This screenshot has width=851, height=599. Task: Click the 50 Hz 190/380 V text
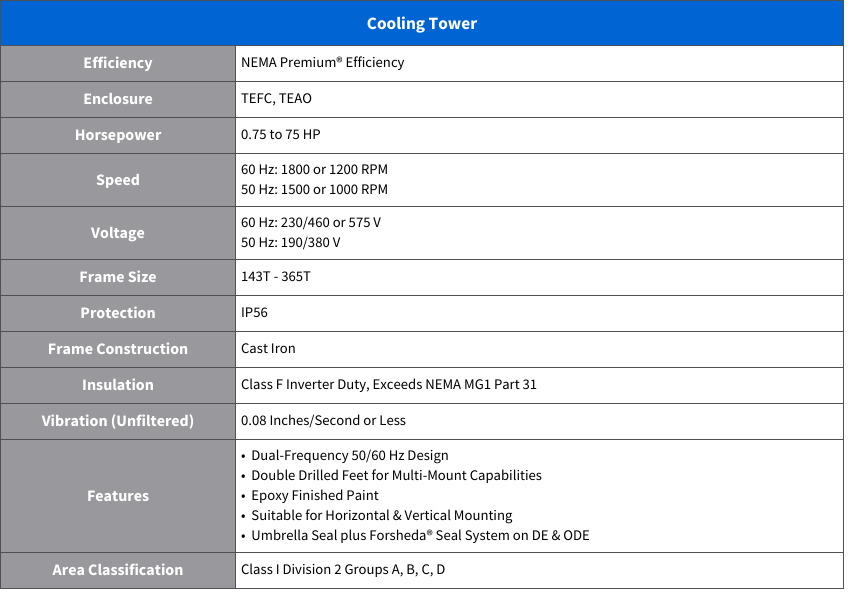[x=290, y=243]
